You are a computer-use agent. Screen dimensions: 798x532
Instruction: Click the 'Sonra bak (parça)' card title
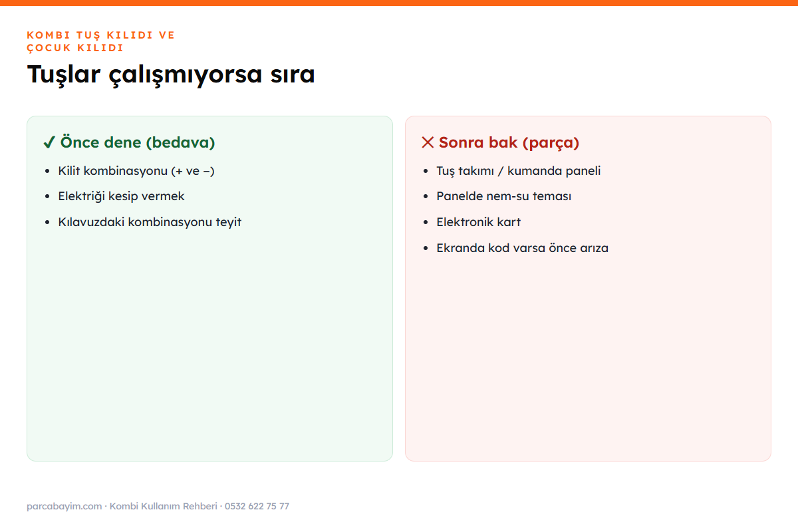(509, 142)
